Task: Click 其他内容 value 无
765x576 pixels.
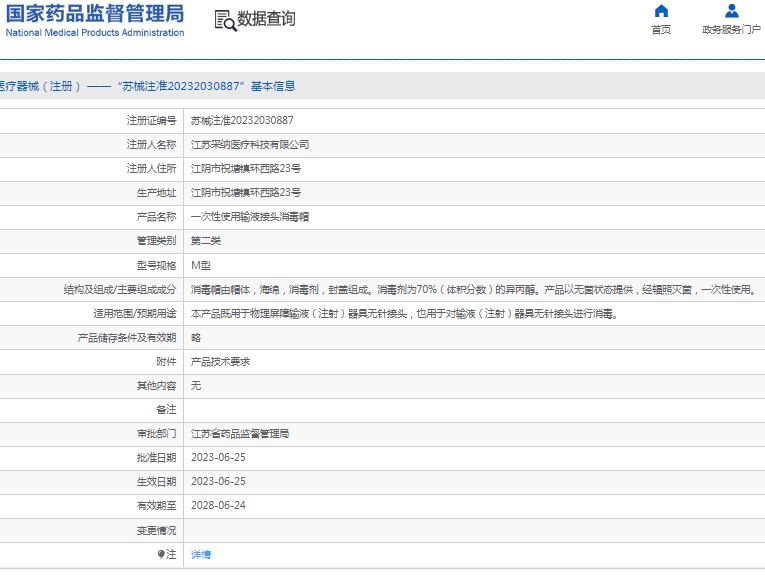Action: pos(196,386)
